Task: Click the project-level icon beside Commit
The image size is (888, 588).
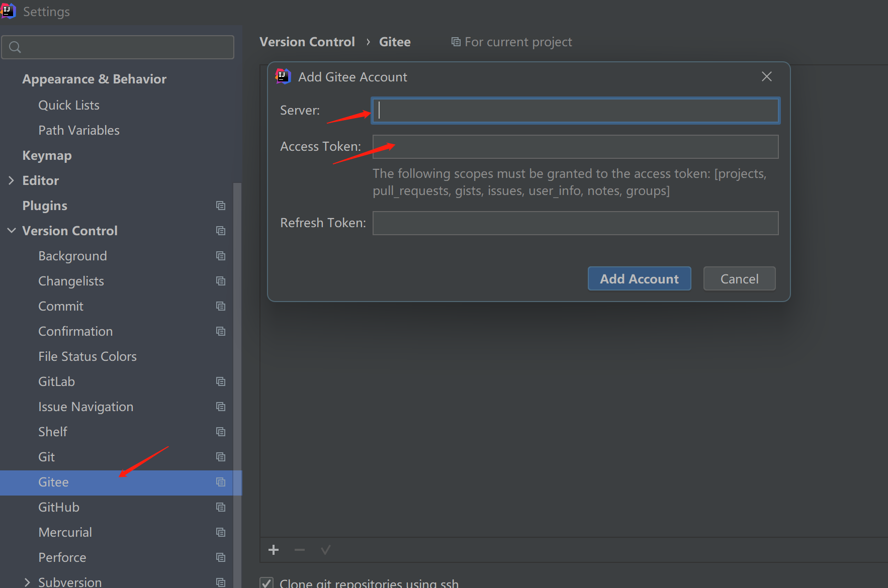Action: 221,306
